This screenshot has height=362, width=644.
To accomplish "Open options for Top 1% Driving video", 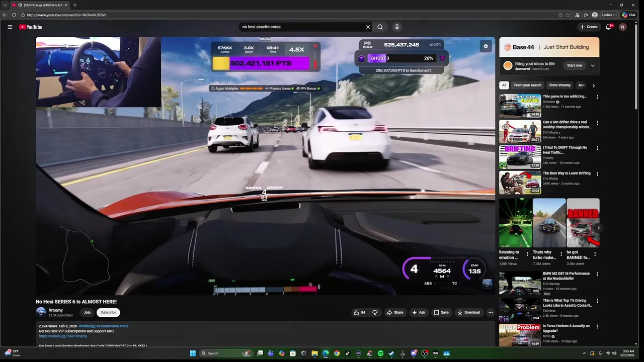I will [x=597, y=301].
